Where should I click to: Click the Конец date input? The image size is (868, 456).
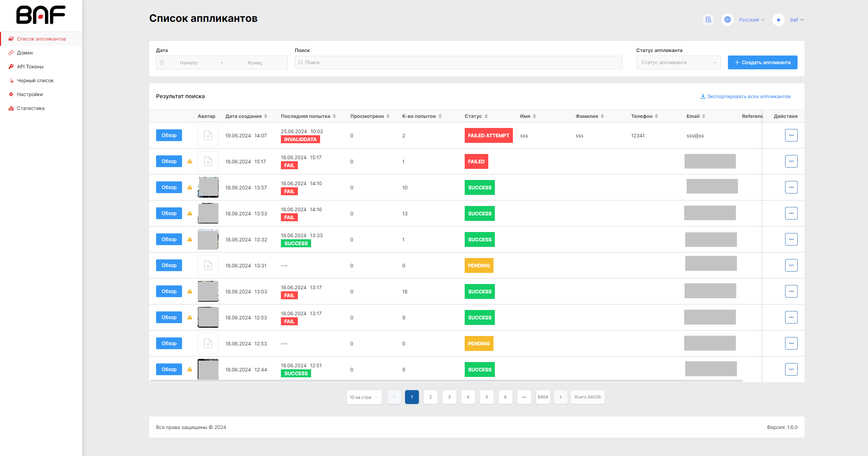pos(255,63)
